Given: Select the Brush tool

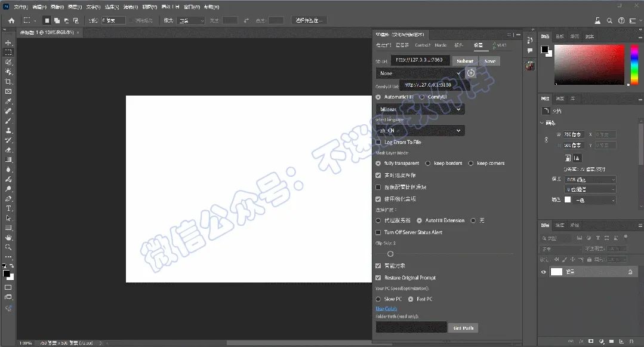Looking at the screenshot, I should click(x=8, y=121).
